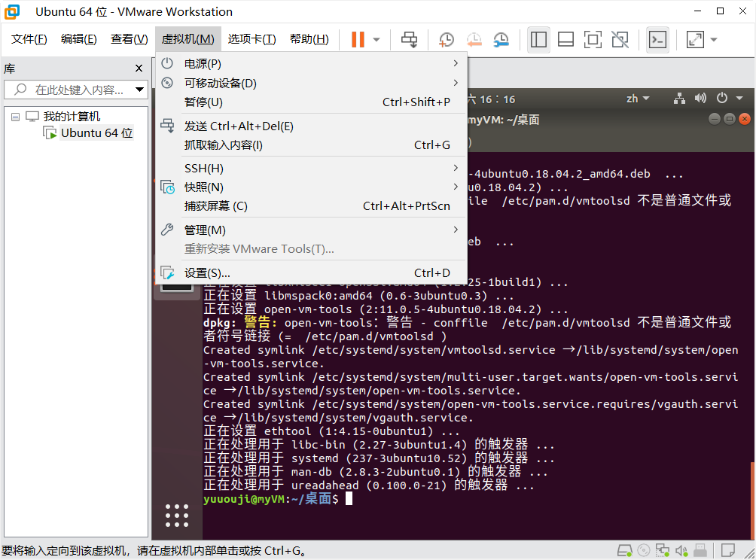Click the Unity mode toolbar icon
Screen dimensions: 756x560
[x=620, y=40]
